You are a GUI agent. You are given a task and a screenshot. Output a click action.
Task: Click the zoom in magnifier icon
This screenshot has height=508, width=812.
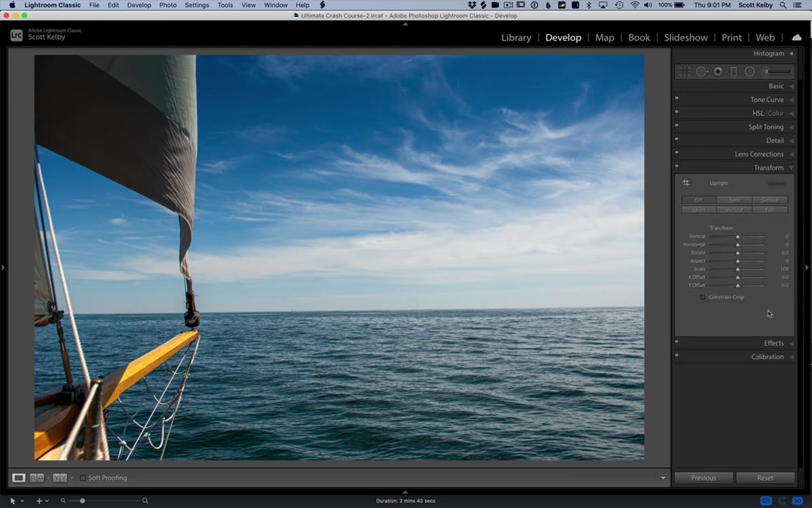pos(145,501)
